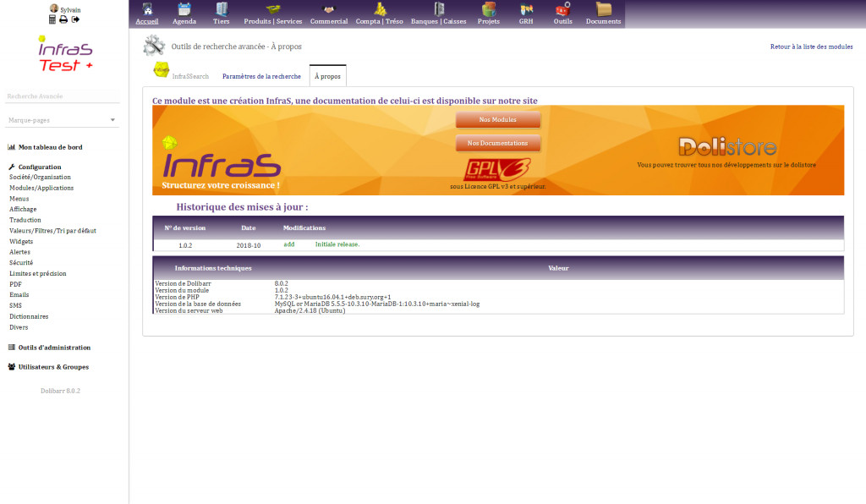Click the yellow InfraSSearch module icon
866x504 pixels.
pos(162,70)
